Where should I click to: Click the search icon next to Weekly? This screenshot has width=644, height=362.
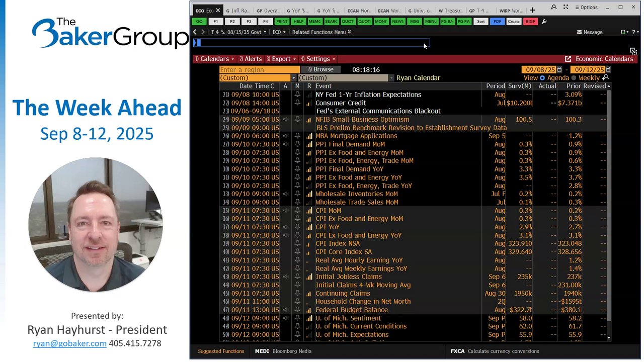coord(606,77)
